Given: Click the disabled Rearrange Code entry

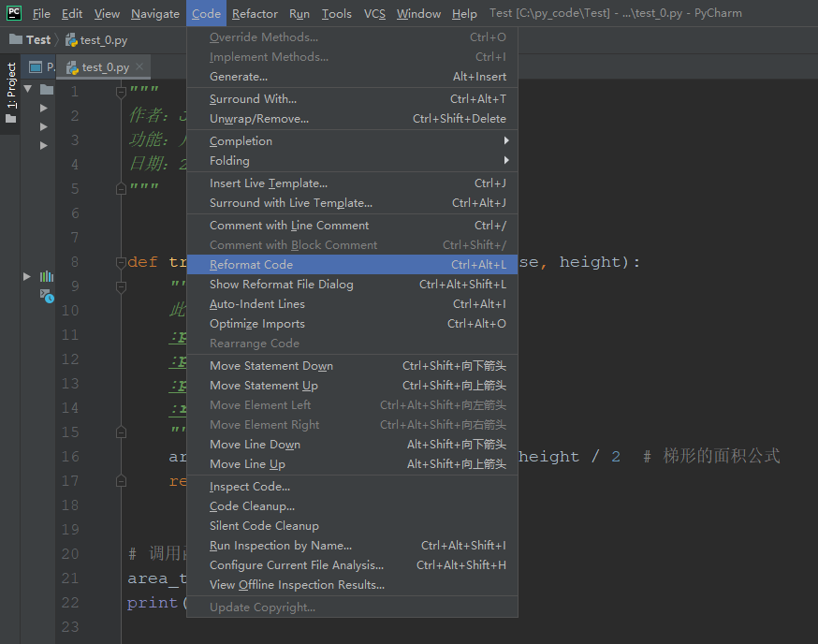Looking at the screenshot, I should click(352, 344).
